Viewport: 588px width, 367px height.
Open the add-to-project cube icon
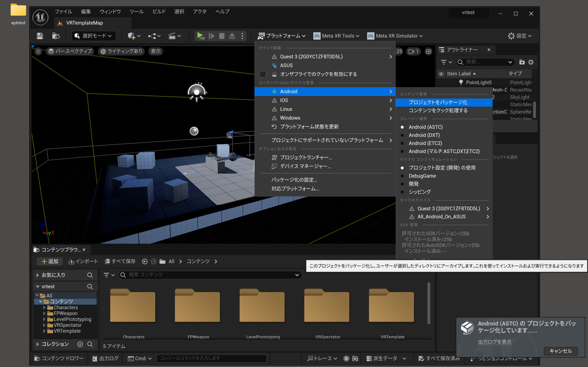(131, 36)
